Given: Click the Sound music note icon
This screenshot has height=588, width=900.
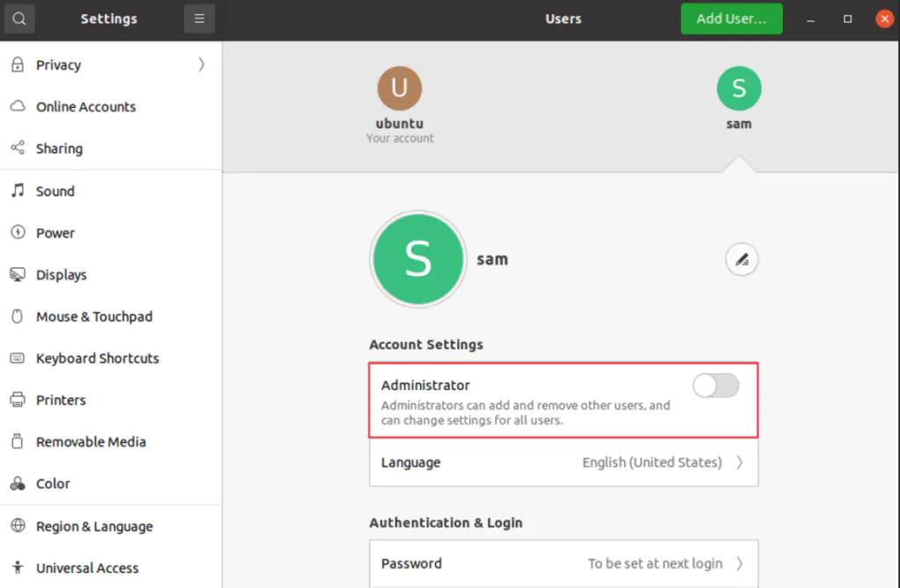Looking at the screenshot, I should coord(18,191).
